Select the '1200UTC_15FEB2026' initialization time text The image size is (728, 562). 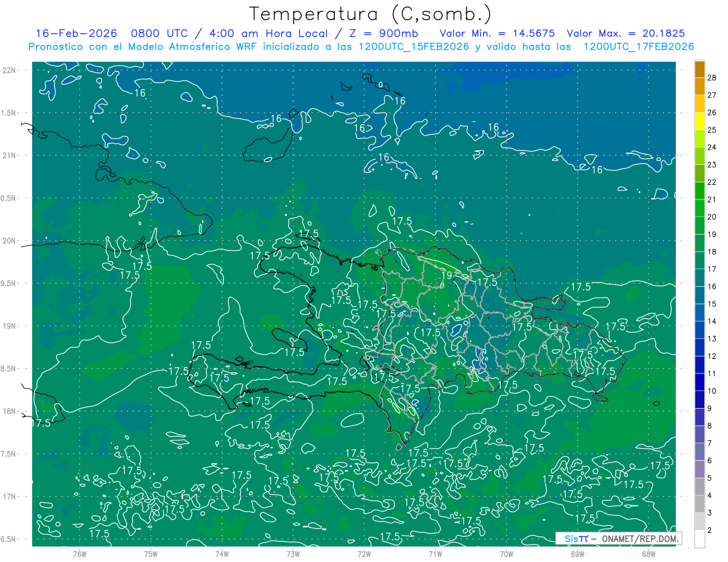(x=414, y=47)
